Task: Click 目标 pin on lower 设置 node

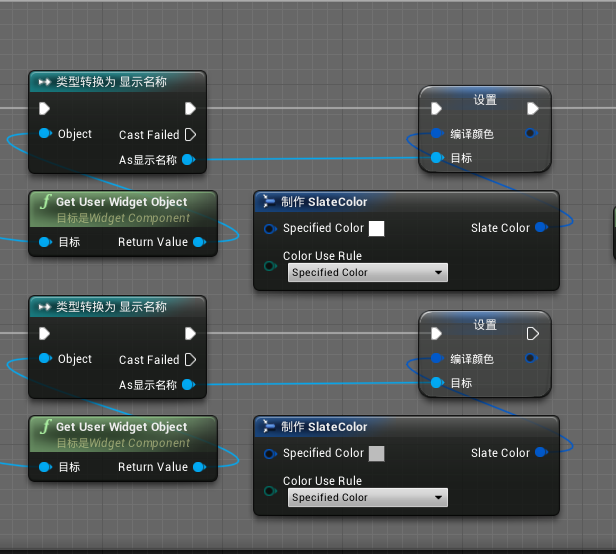Action: [437, 383]
